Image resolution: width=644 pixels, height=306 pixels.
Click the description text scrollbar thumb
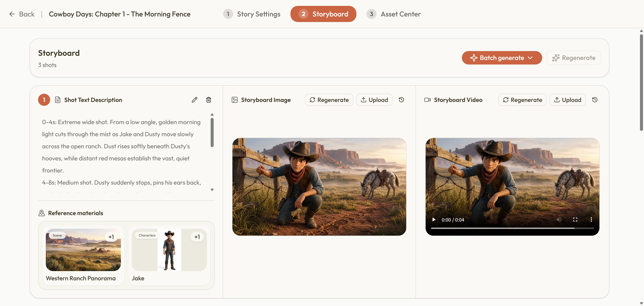[x=212, y=133]
